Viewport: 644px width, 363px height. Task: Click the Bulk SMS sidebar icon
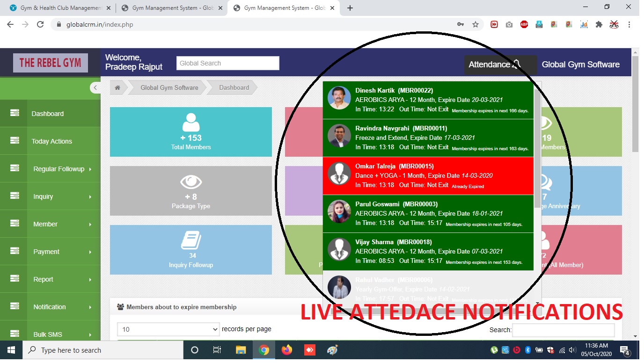click(x=14, y=334)
